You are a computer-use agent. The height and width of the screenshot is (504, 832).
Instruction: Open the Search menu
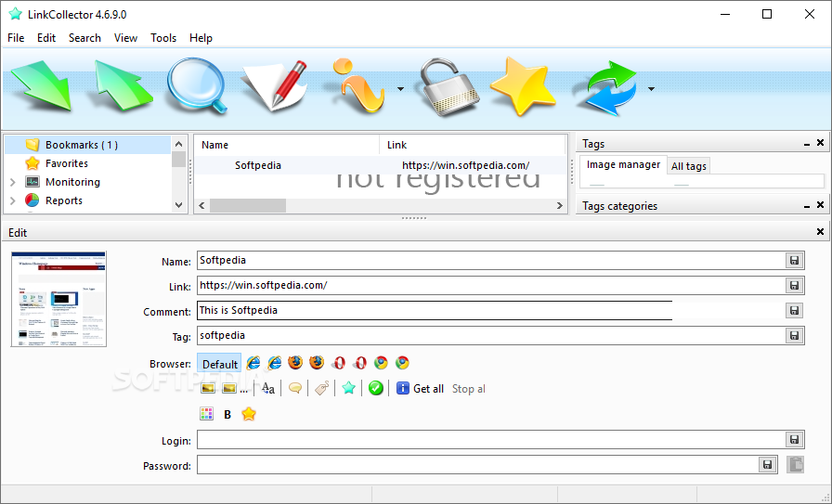(84, 38)
